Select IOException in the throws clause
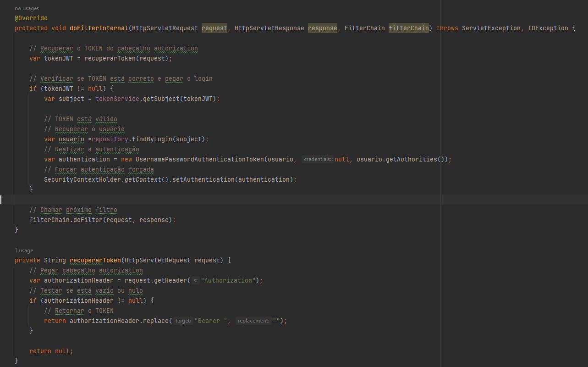The height and width of the screenshot is (367, 588). [548, 28]
